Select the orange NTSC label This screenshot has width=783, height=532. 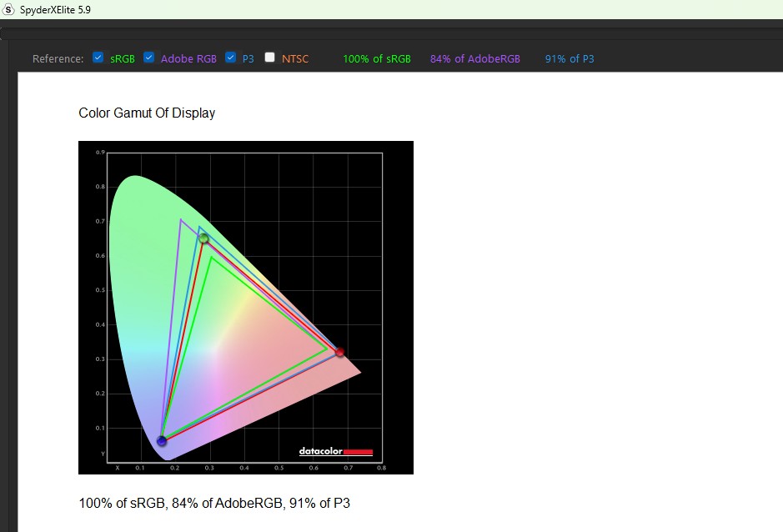294,58
